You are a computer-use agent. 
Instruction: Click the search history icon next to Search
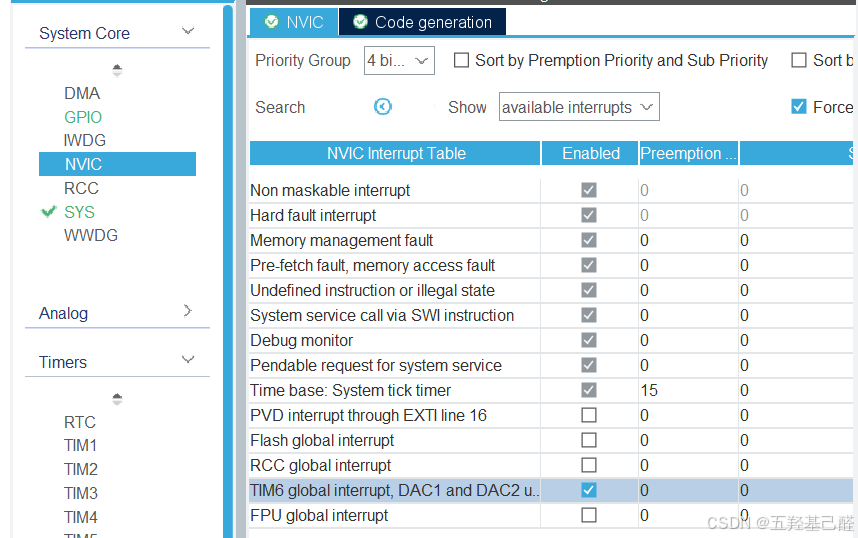tap(382, 107)
